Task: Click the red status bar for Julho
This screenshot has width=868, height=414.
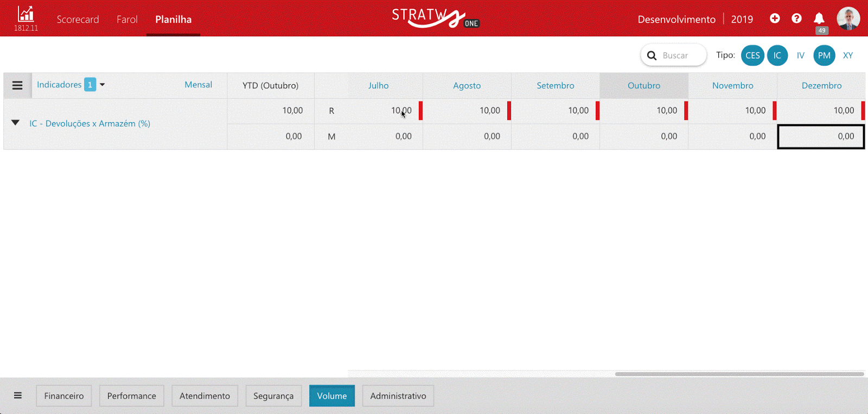Action: click(420, 111)
